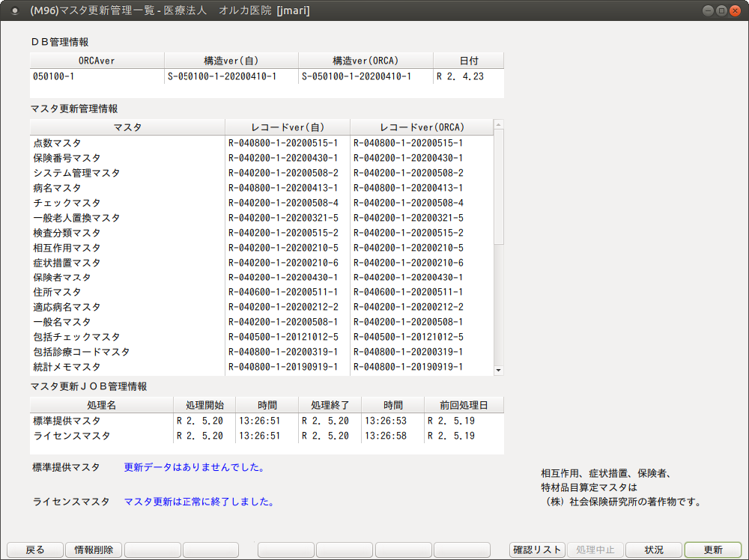Click the window menu icon in title bar

coord(14,10)
